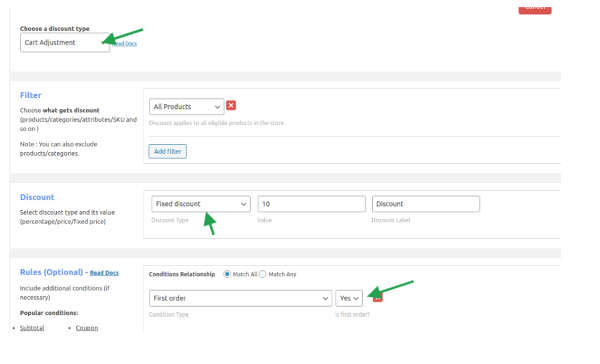Select the Match Any radio button
This screenshot has width=600, height=364.
tap(263, 274)
